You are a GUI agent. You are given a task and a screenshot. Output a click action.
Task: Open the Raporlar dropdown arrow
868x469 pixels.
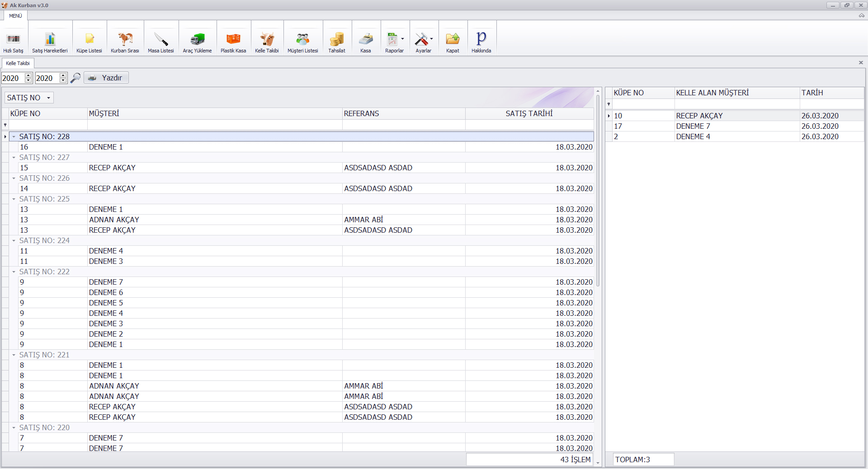402,39
